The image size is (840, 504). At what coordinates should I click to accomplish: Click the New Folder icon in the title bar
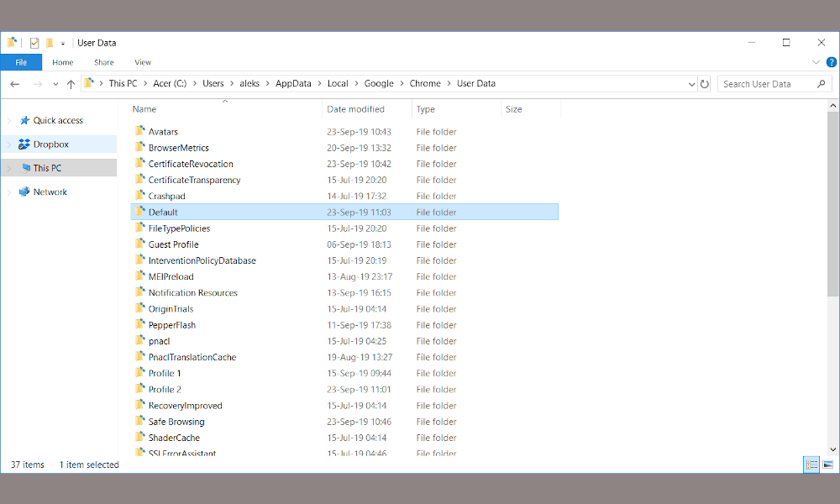coord(50,43)
